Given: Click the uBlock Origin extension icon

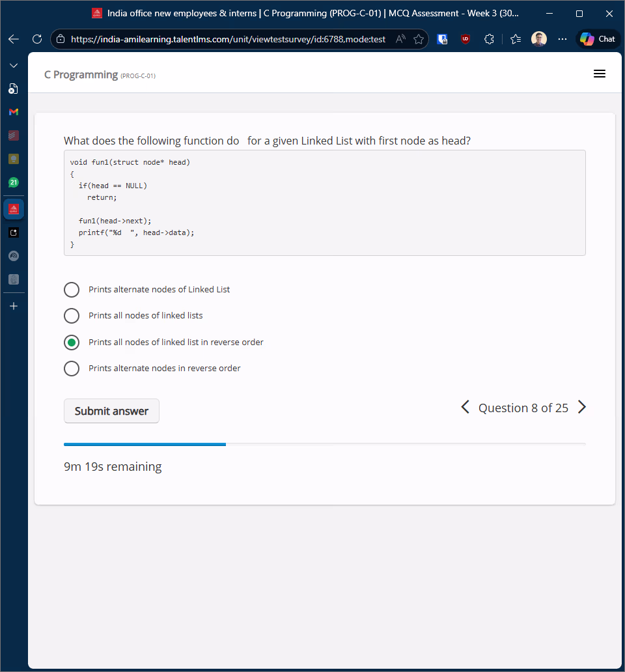Looking at the screenshot, I should coord(465,39).
